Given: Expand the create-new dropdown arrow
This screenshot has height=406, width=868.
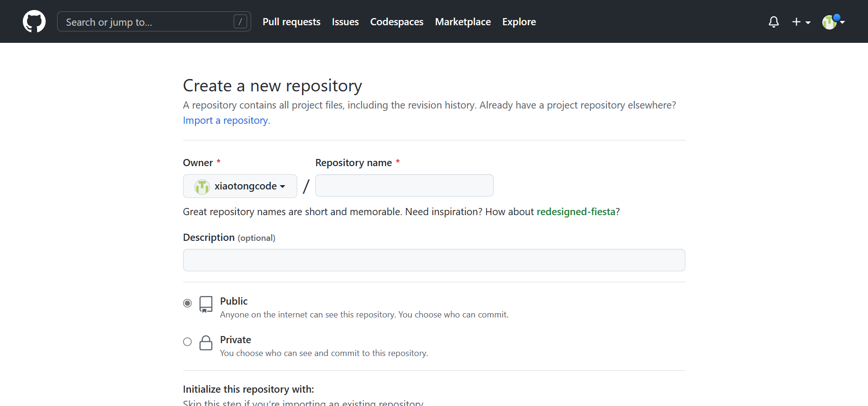Looking at the screenshot, I should coord(808,22).
